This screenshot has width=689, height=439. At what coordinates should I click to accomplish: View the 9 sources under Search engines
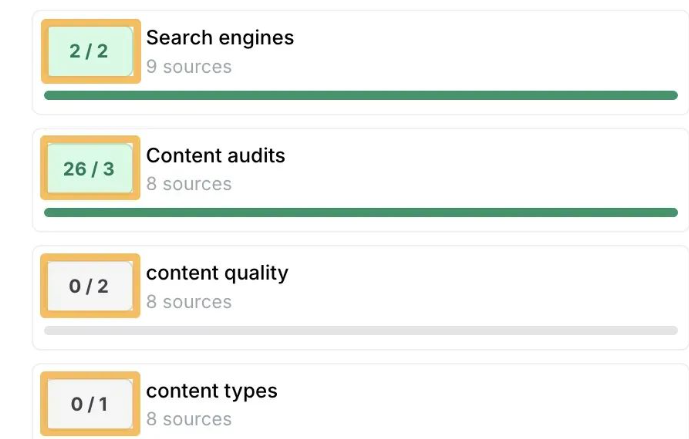[x=189, y=67]
